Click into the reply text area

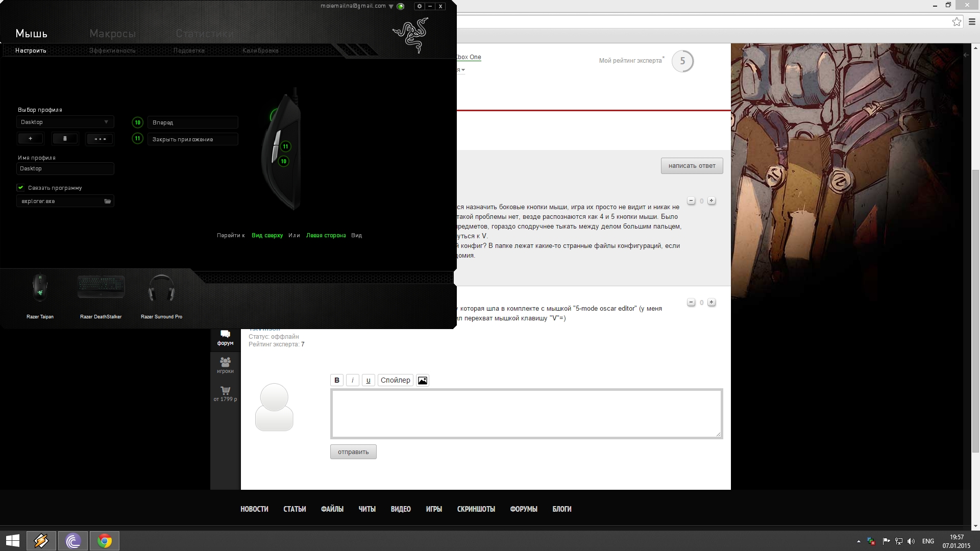click(526, 413)
